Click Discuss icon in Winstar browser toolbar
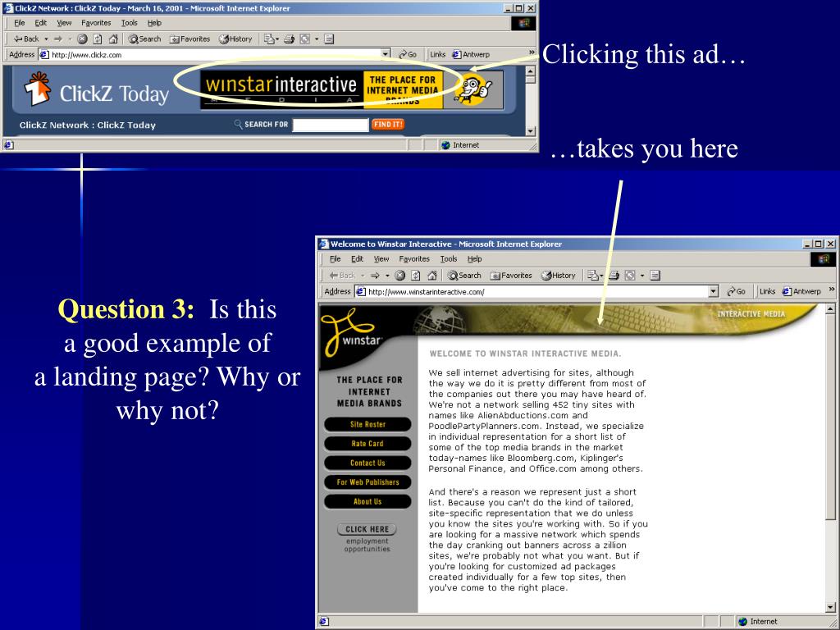 655,276
